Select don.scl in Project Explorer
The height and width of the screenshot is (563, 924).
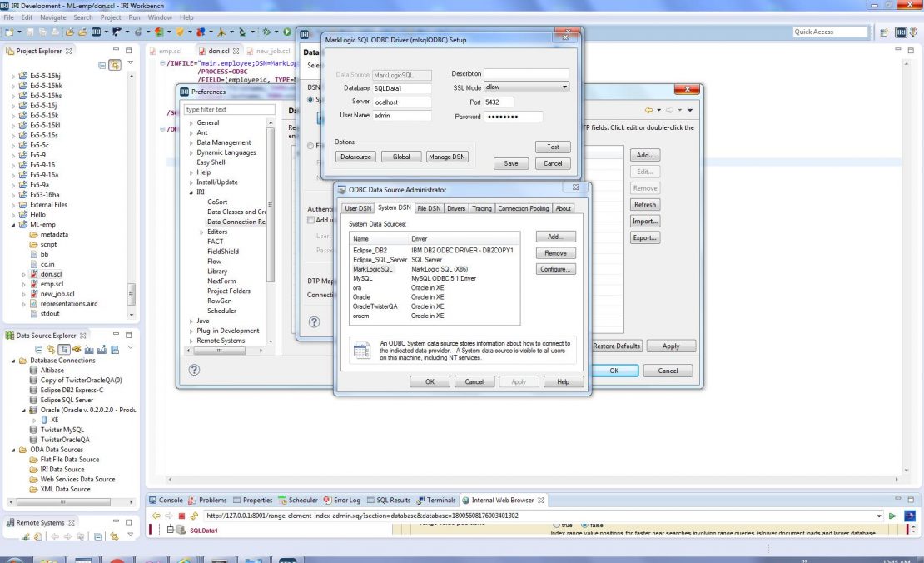point(51,274)
